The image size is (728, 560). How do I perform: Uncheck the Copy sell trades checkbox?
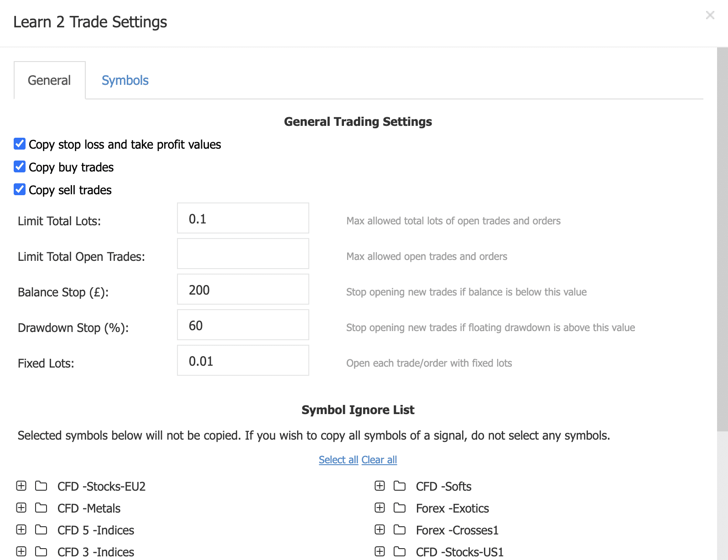point(20,190)
